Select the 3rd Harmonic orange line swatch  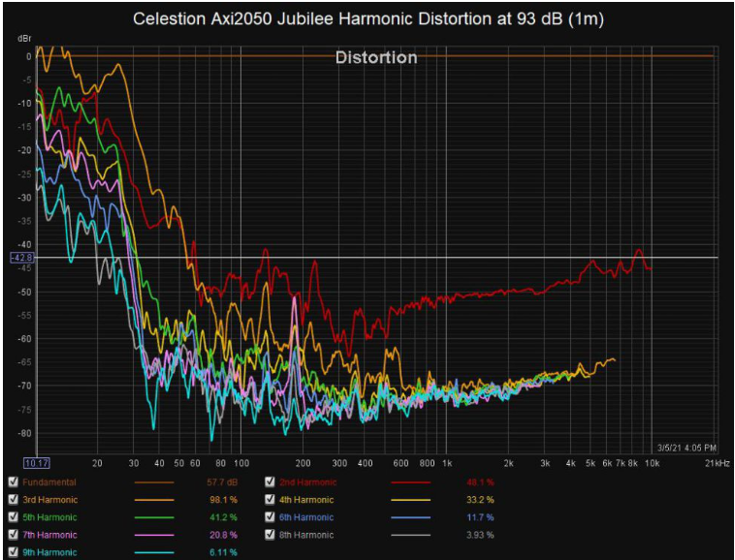pyautogui.click(x=154, y=500)
